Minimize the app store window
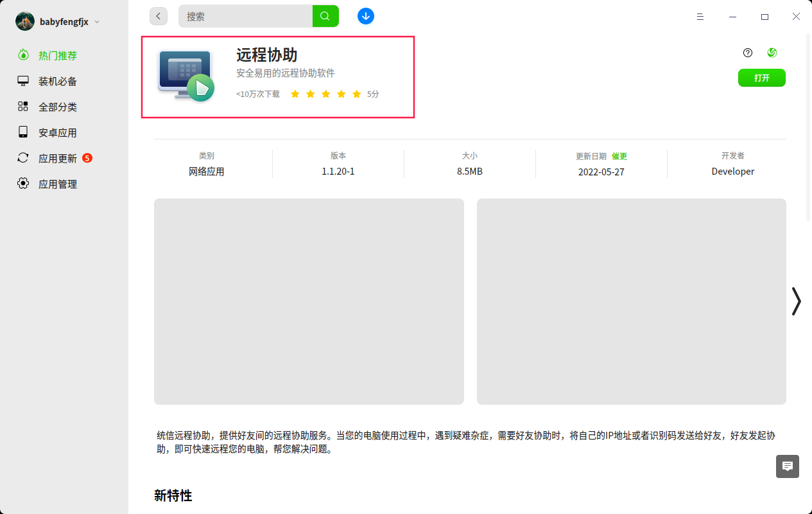Screen dimensions: 812x514 click(x=732, y=17)
